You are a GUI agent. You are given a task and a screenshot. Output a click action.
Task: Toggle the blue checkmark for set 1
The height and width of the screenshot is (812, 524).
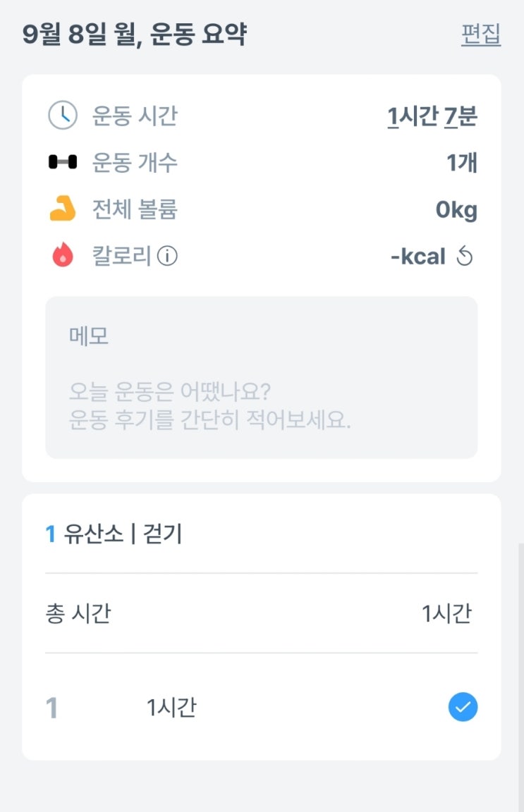463,707
